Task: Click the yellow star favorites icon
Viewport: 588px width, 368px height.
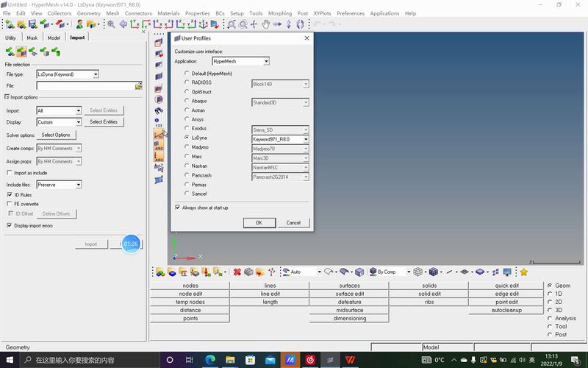Action: (x=524, y=272)
